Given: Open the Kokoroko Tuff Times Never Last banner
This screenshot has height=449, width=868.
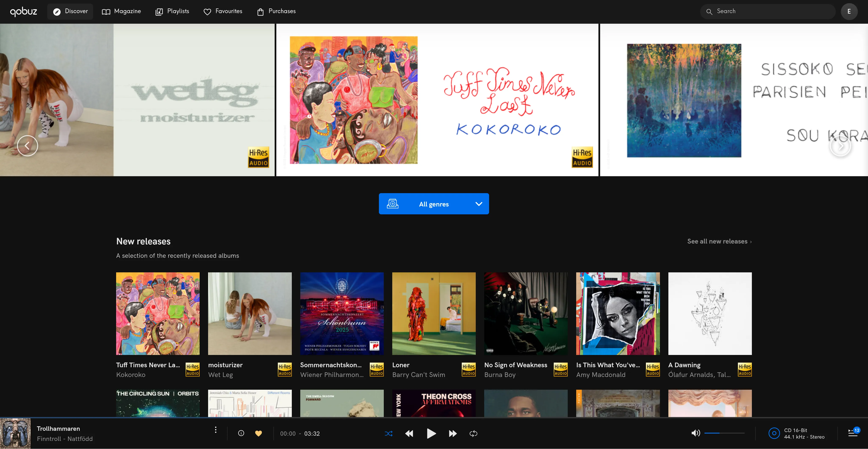Looking at the screenshot, I should click(437, 100).
